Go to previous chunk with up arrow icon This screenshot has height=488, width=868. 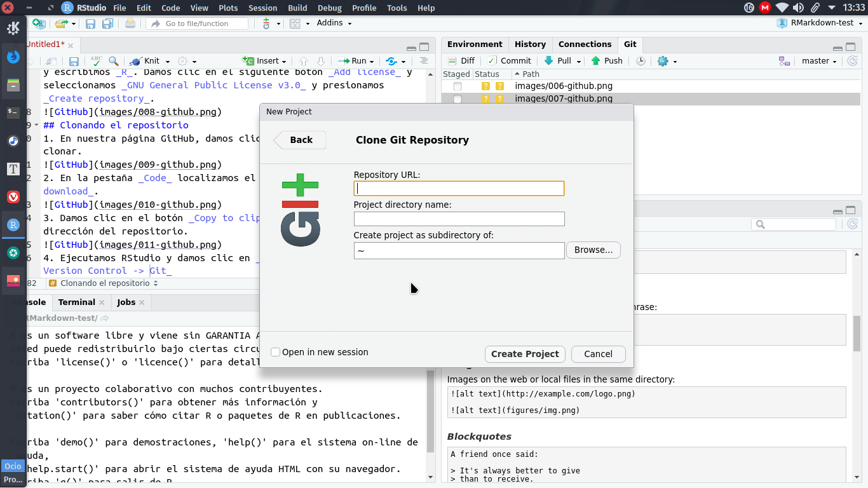pyautogui.click(x=304, y=61)
